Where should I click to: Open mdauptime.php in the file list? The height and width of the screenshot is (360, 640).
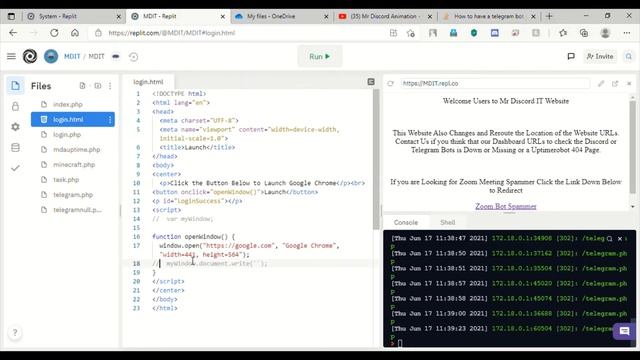point(76,150)
